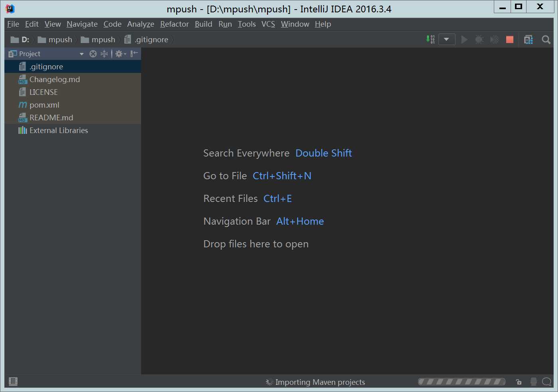This screenshot has height=392, width=558.
Task: Click D: drive in navigation bar
Action: [x=20, y=39]
